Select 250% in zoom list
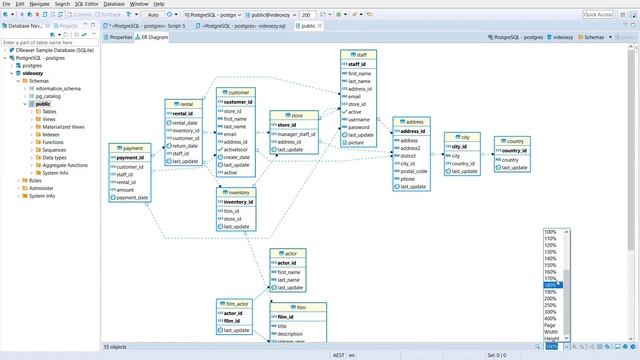The image size is (640, 360). coord(550,305)
